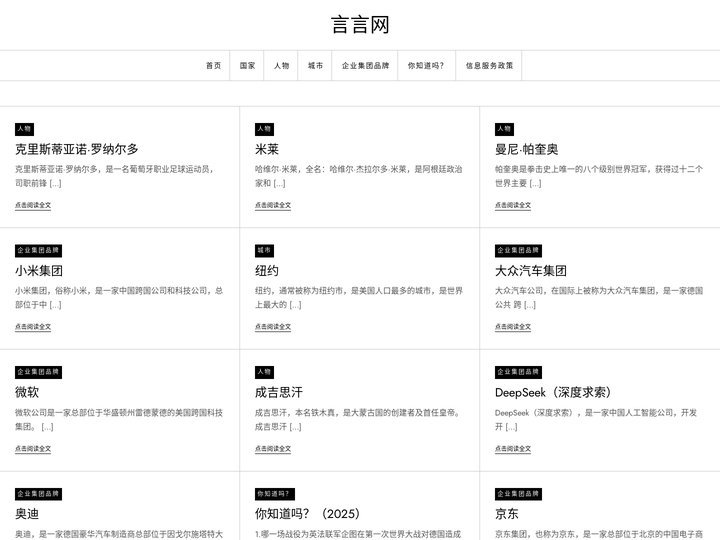This screenshot has width=720, height=540.
Task: Click the 人物 tag above 曼尼·帕奎奥
Action: (x=505, y=129)
